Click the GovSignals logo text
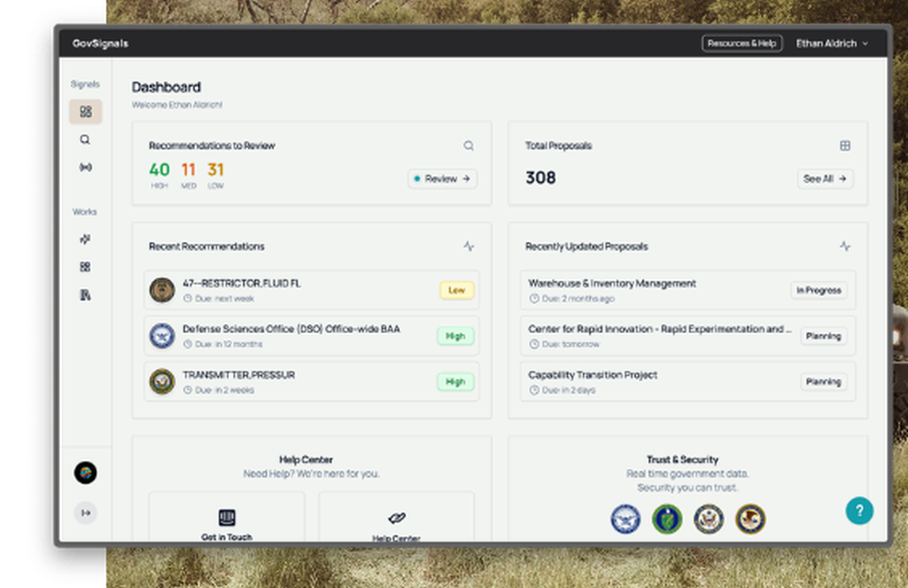 tap(100, 44)
